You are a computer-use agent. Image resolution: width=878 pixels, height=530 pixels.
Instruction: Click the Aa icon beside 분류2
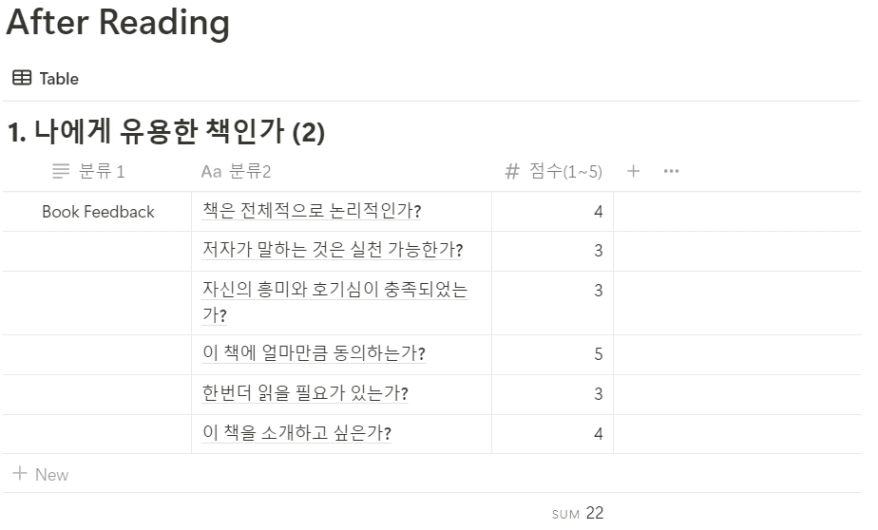(211, 171)
